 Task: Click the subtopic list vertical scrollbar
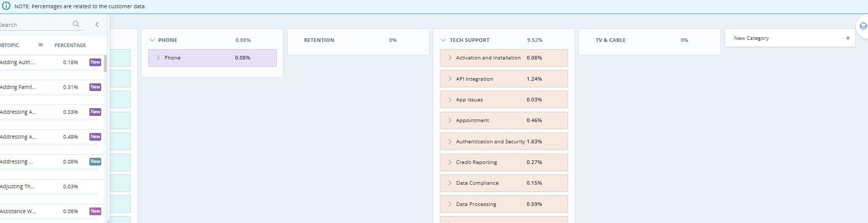105,64
